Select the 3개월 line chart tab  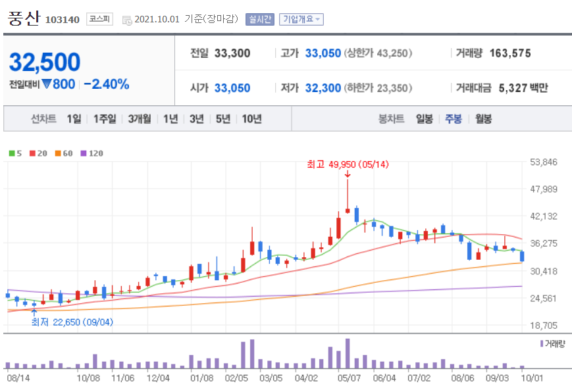click(x=140, y=119)
